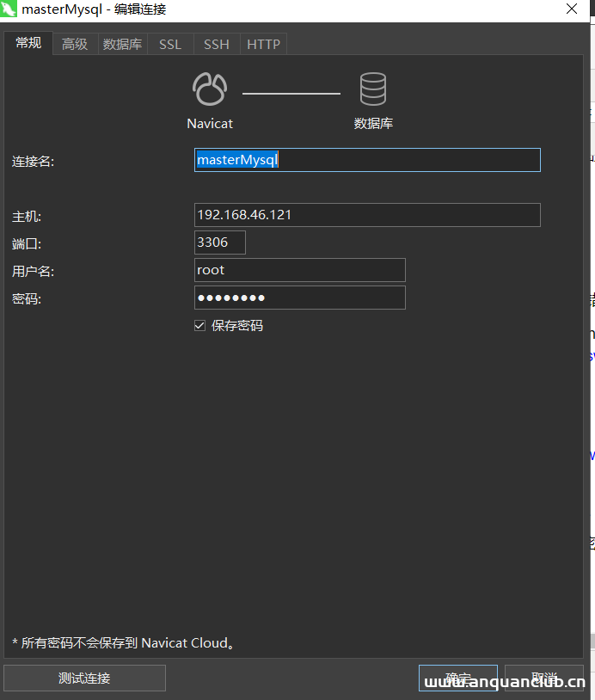This screenshot has width=595, height=700.
Task: Click the Navicat app icon in title bar
Action: pyautogui.click(x=9, y=9)
